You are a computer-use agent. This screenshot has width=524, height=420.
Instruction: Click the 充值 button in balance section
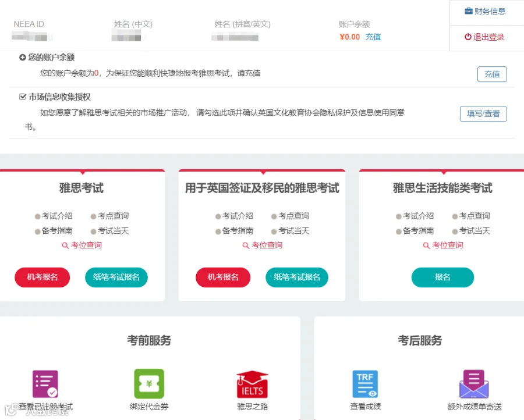[492, 74]
